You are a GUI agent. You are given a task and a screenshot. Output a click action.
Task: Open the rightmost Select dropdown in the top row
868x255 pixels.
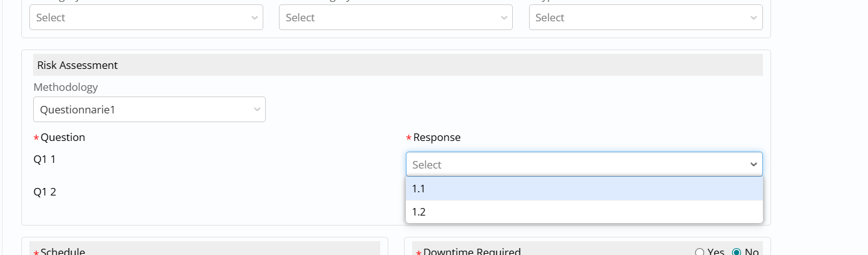(x=645, y=18)
